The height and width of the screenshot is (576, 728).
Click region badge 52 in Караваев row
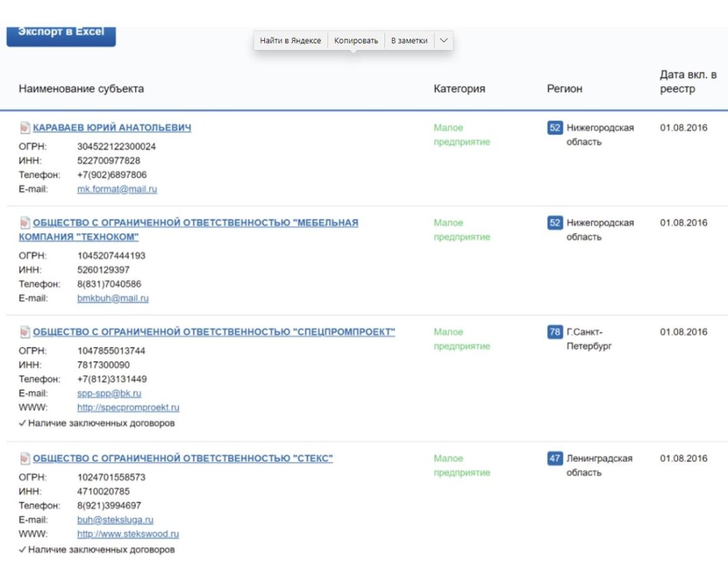click(554, 127)
